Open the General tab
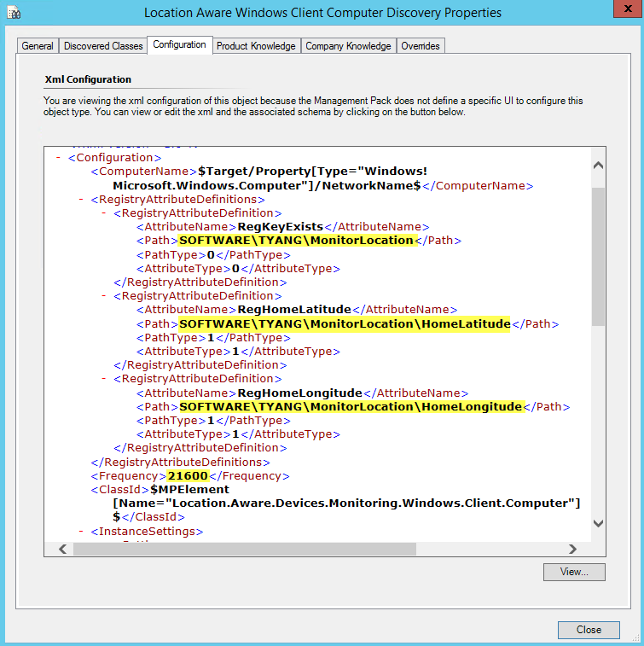Screen dimensions: 644x646 (x=38, y=46)
